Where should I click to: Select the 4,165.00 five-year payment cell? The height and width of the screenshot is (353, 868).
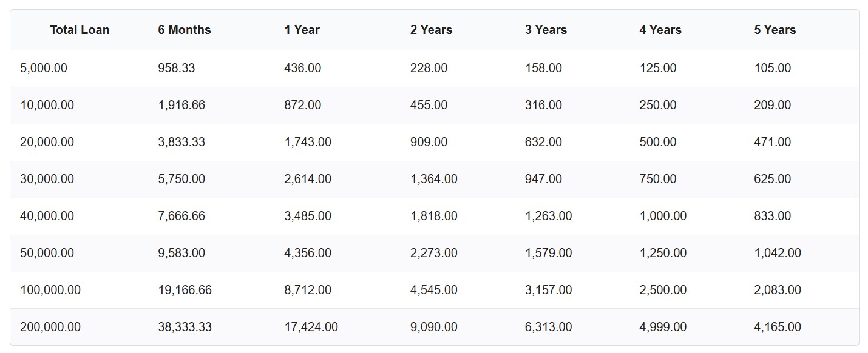coord(778,327)
